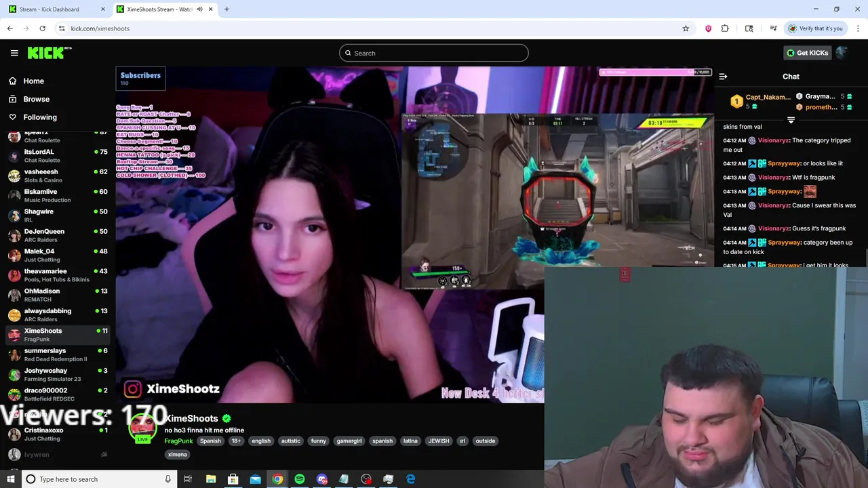Open Microsoft Store from taskbar

coord(233,479)
